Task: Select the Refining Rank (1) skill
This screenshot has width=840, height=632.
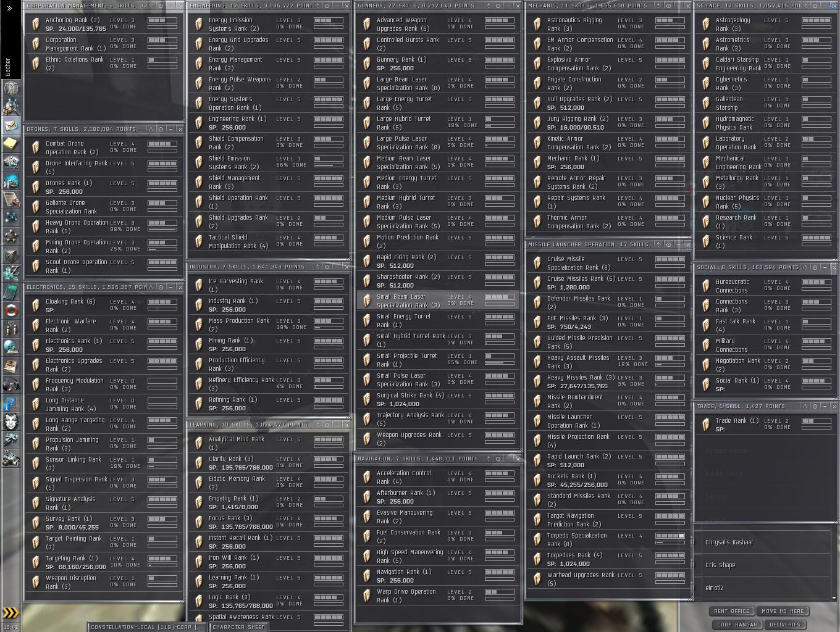Action: [269, 404]
